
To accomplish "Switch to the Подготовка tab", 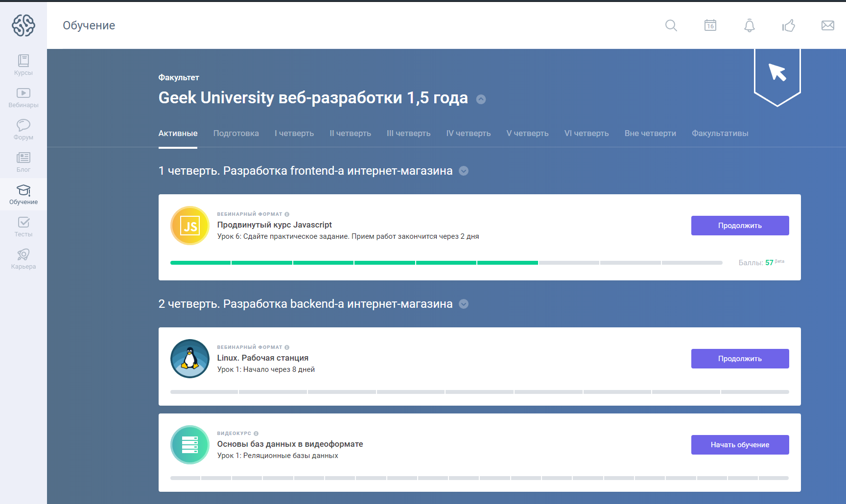I will coord(236,133).
